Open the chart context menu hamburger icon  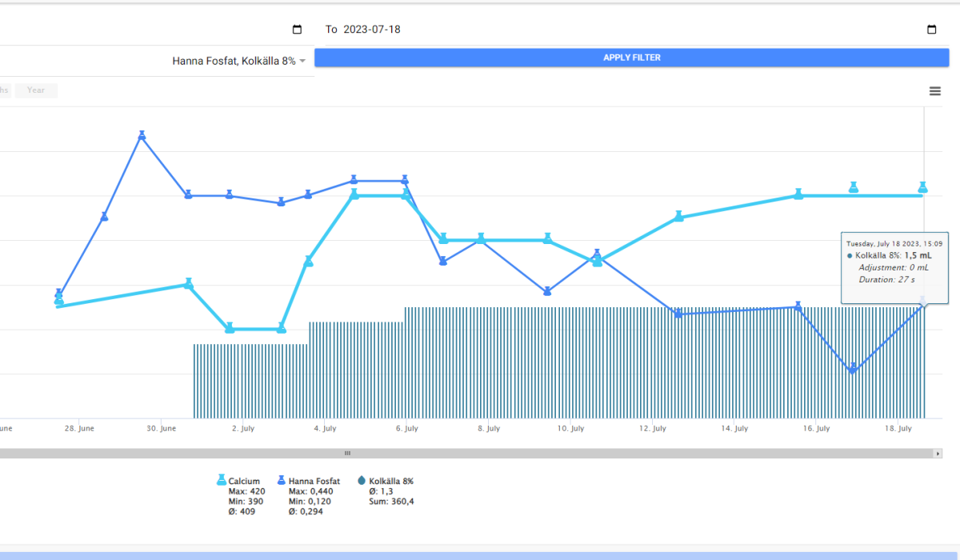(x=935, y=91)
